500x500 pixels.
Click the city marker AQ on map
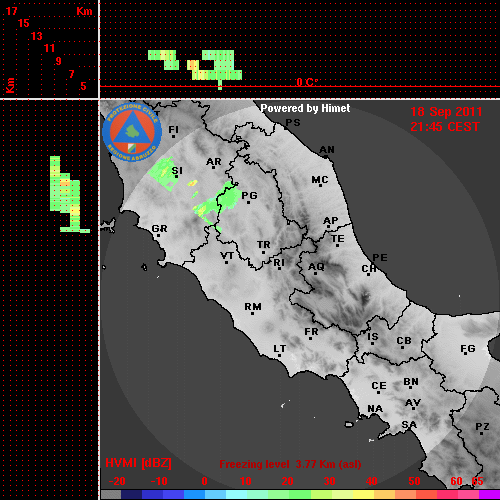[316, 267]
